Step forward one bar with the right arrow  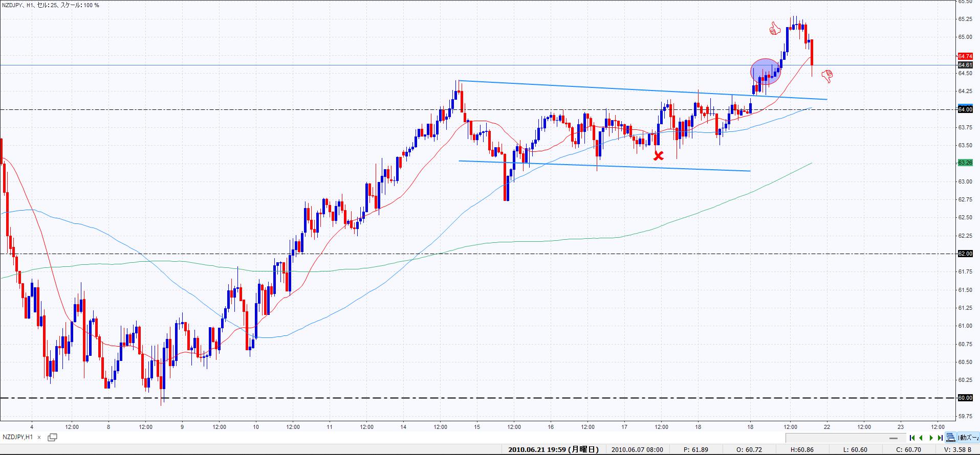point(931,438)
